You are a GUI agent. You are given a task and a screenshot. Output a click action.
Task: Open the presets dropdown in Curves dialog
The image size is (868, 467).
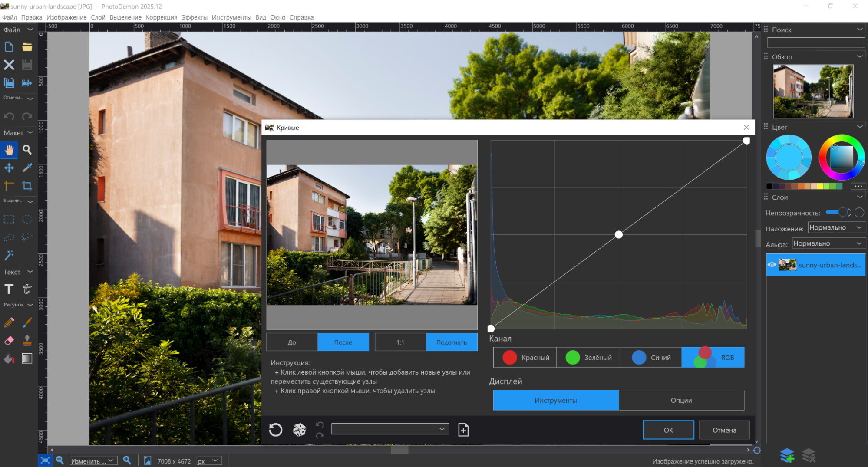(390, 429)
